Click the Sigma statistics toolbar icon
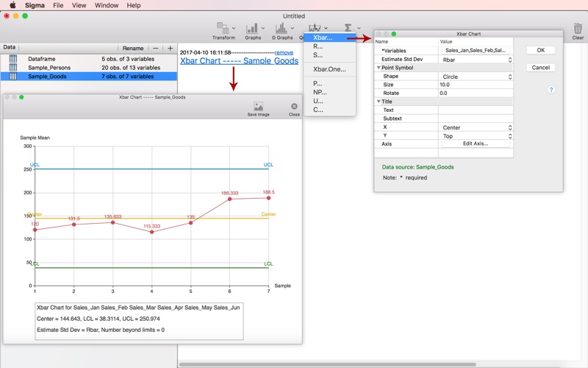 coord(348,28)
